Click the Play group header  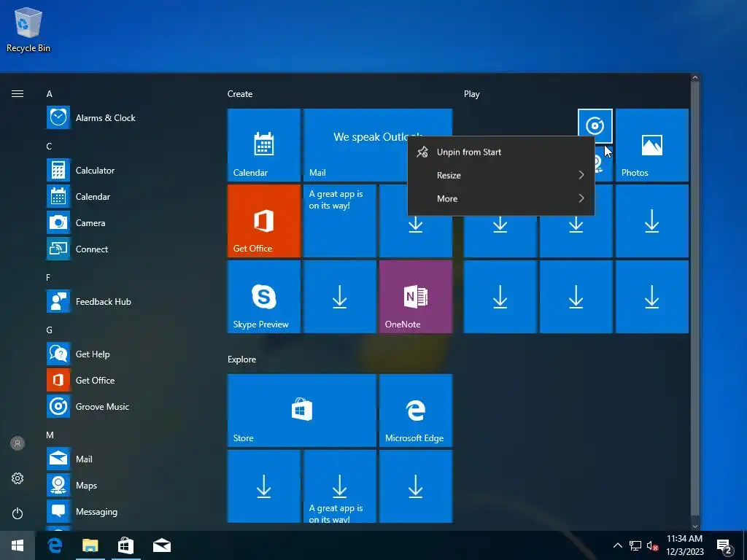click(x=472, y=94)
